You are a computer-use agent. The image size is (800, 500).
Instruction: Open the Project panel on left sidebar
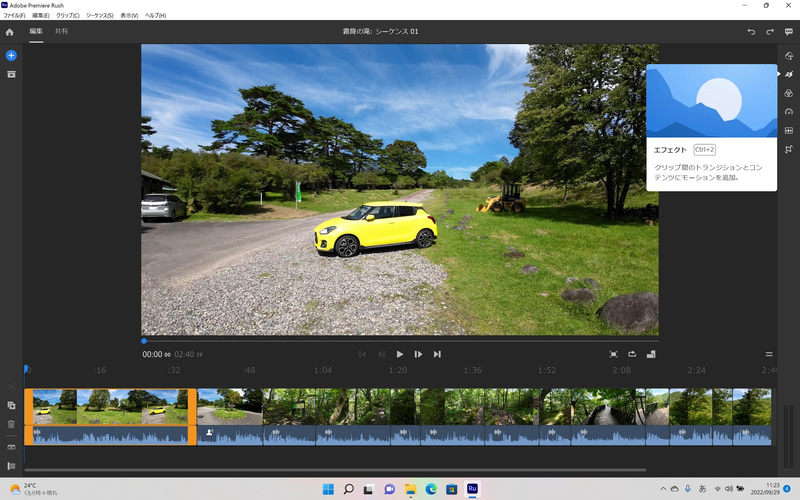pos(11,74)
